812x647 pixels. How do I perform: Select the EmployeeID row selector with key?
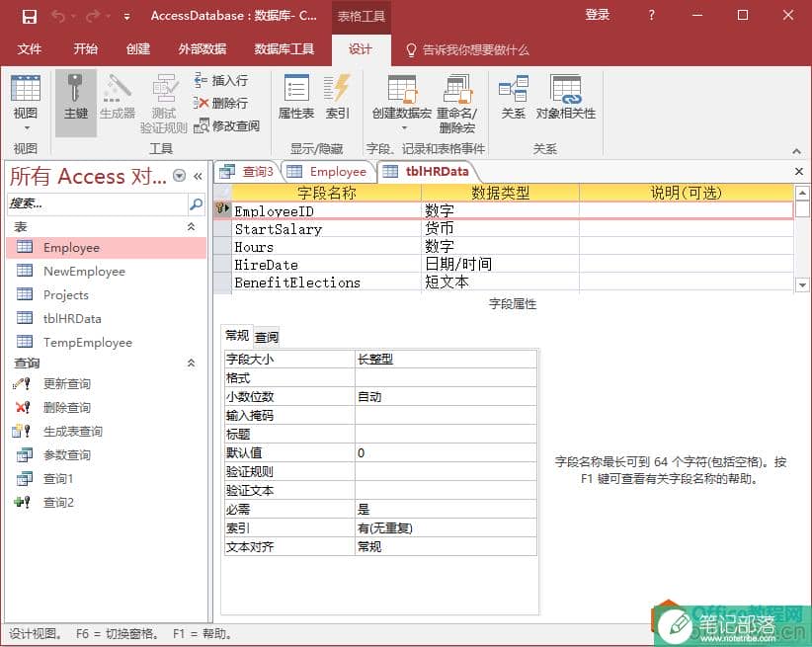[222, 210]
